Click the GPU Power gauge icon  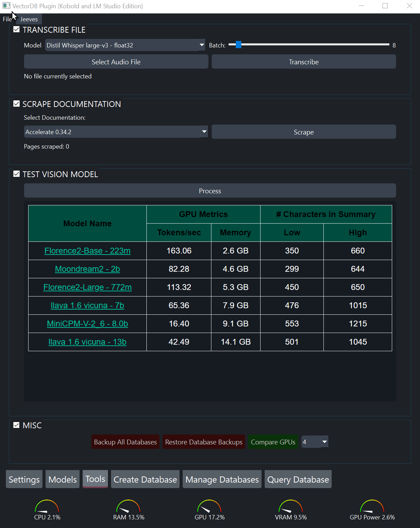(372, 506)
